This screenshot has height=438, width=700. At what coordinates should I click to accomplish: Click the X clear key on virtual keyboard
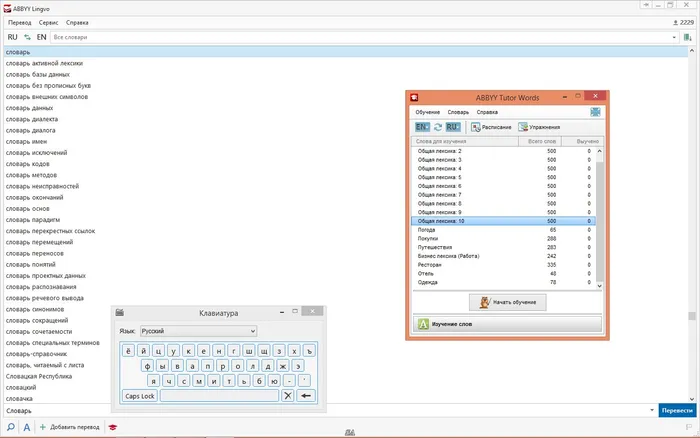point(288,396)
